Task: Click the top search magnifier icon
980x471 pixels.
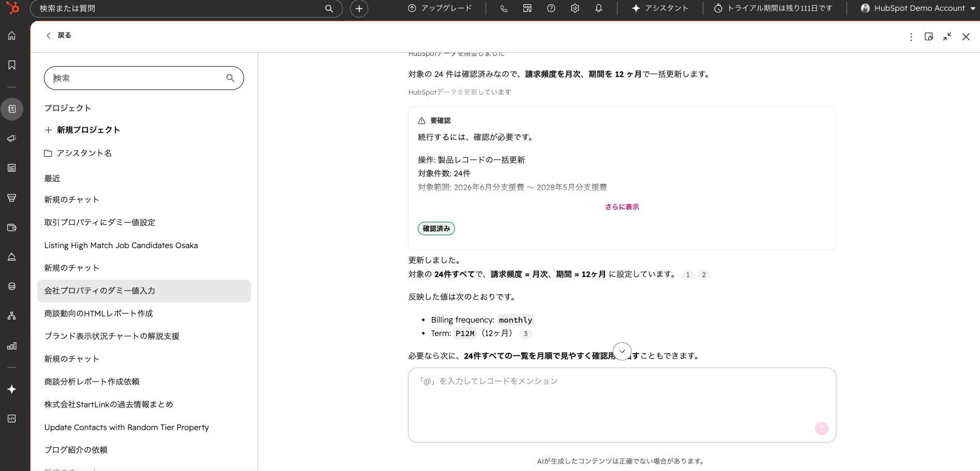Action: click(329, 8)
